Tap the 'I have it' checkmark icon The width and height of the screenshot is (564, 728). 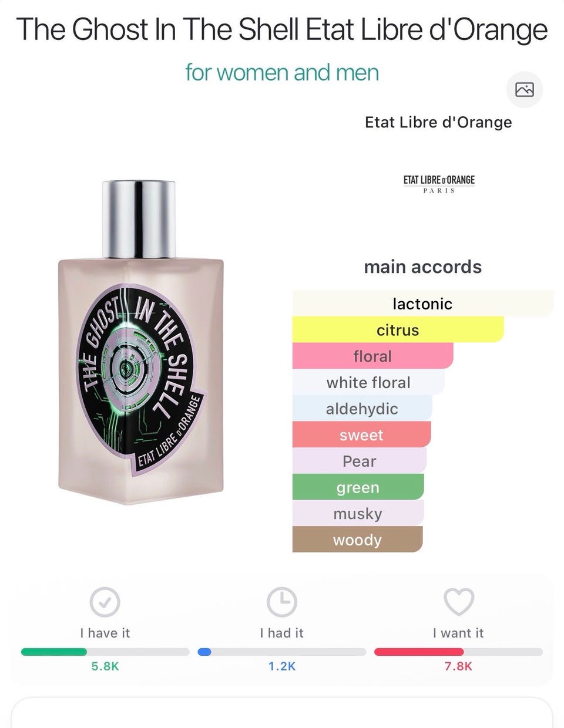[x=105, y=602]
